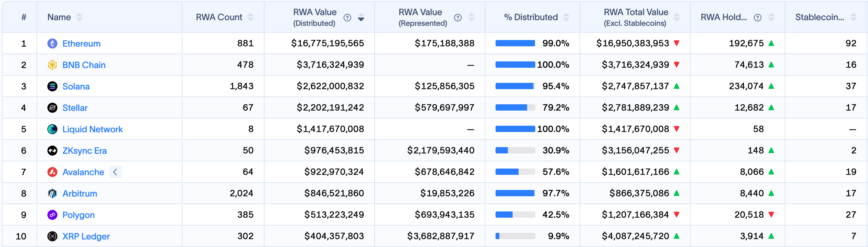
Task: Sort by % Distributed column arrows
Action: (x=566, y=17)
